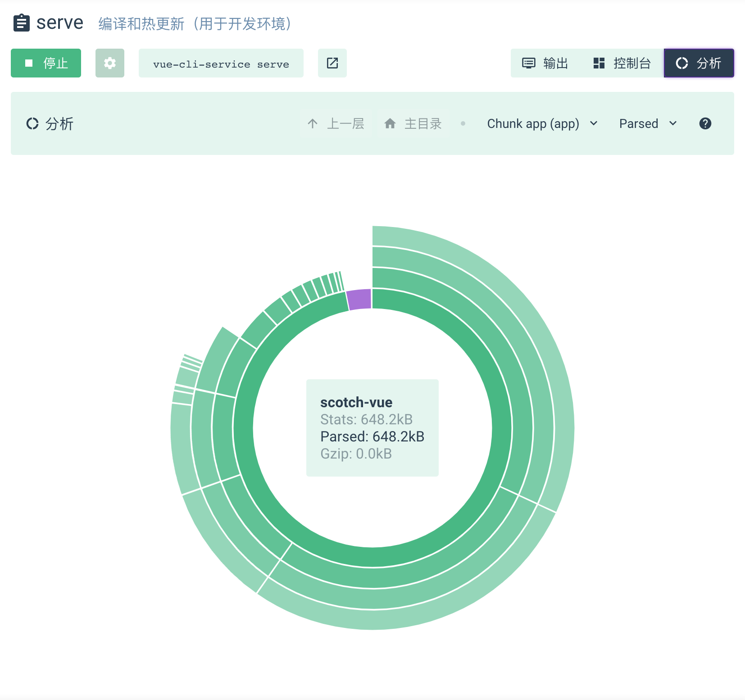Switch to the 输出 output tab
The width and height of the screenshot is (745, 700).
(x=545, y=63)
